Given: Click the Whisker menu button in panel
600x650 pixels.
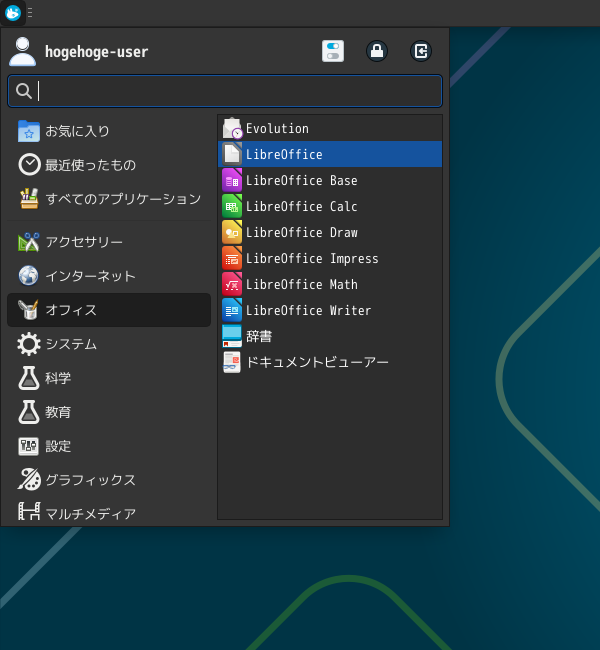Looking at the screenshot, I should 13,13.
